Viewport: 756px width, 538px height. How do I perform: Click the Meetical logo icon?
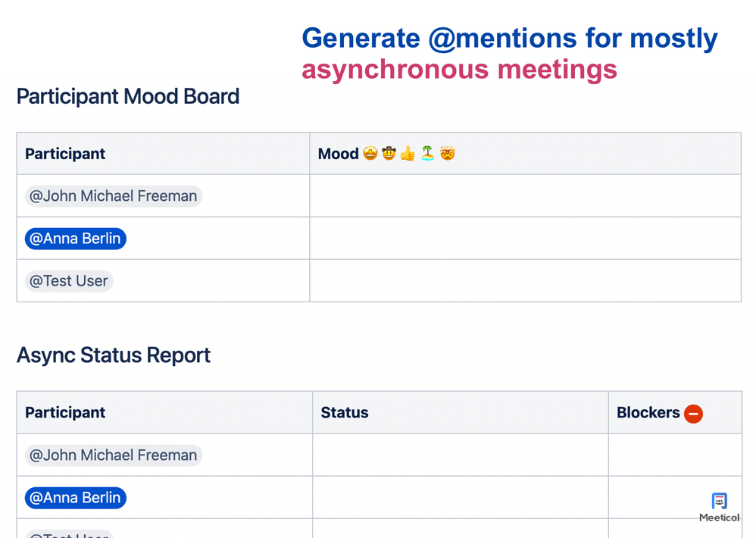click(x=719, y=502)
